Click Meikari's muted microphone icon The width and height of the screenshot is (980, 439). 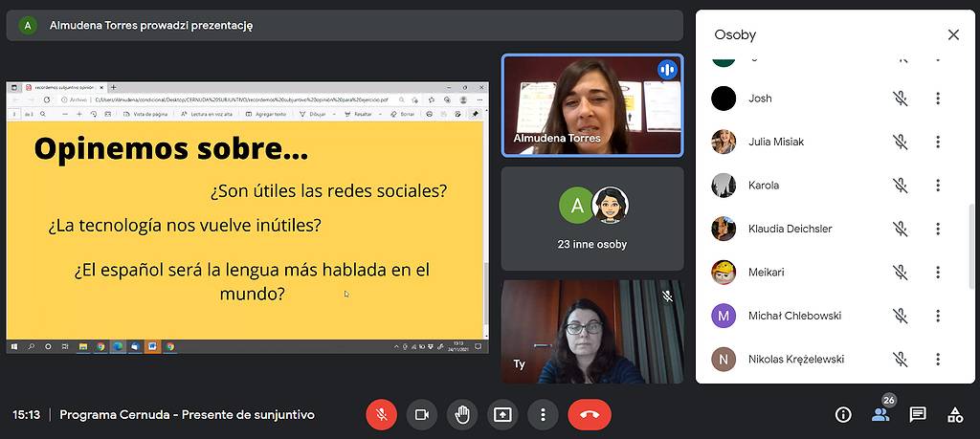tap(900, 273)
